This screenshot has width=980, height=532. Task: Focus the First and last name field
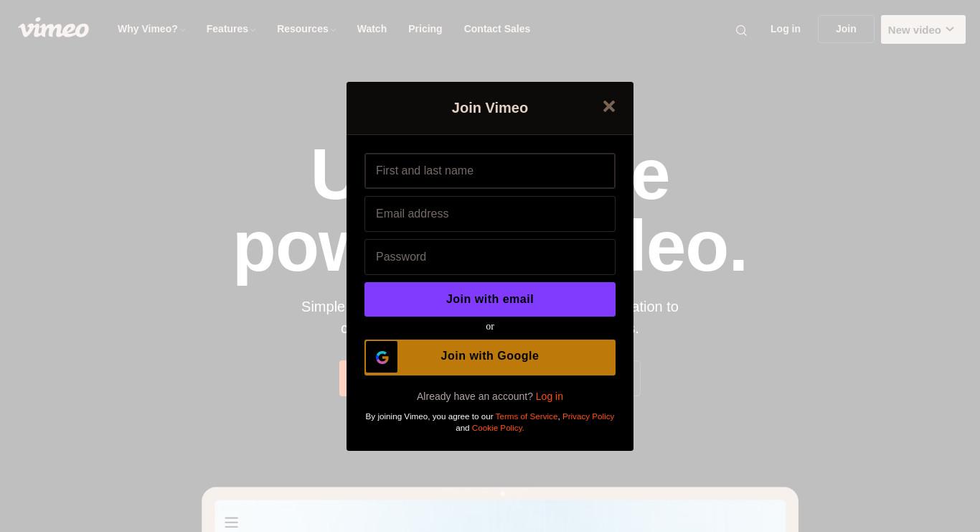pos(490,171)
